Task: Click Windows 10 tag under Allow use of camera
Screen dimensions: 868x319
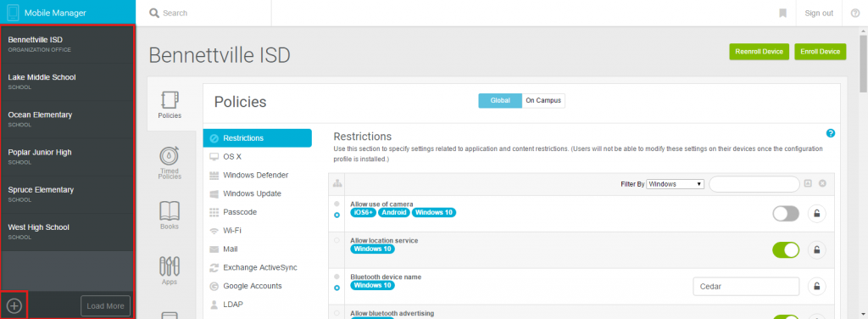Action: (x=434, y=213)
